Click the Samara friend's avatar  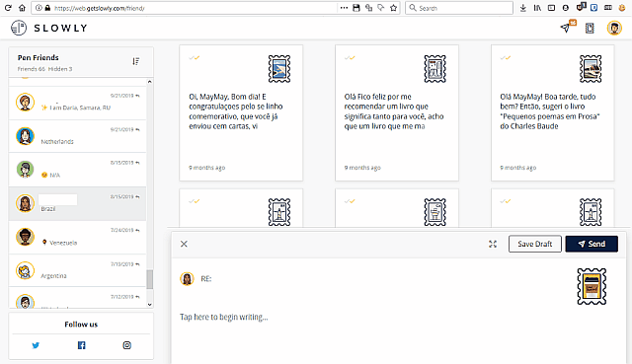(x=25, y=103)
